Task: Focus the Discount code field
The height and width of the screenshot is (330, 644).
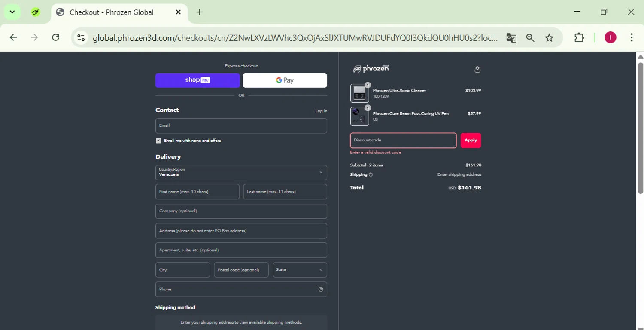Action: [403, 141]
